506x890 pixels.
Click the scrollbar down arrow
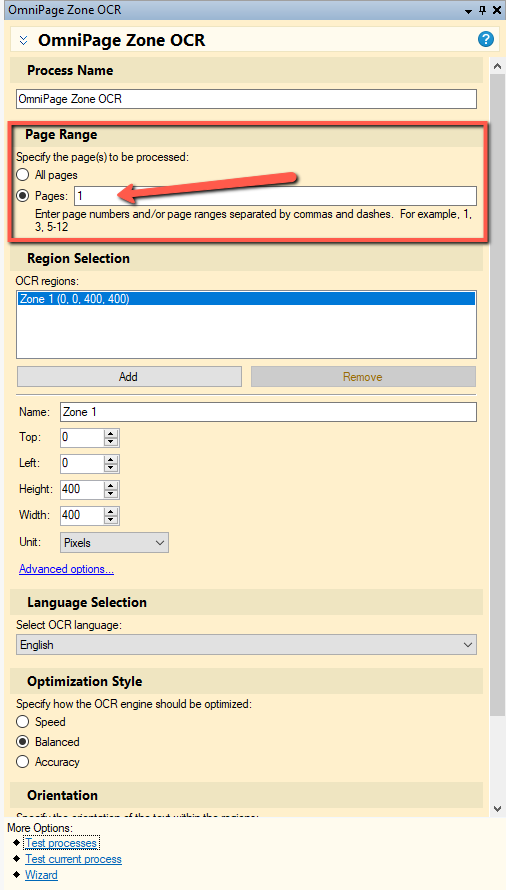click(x=497, y=809)
